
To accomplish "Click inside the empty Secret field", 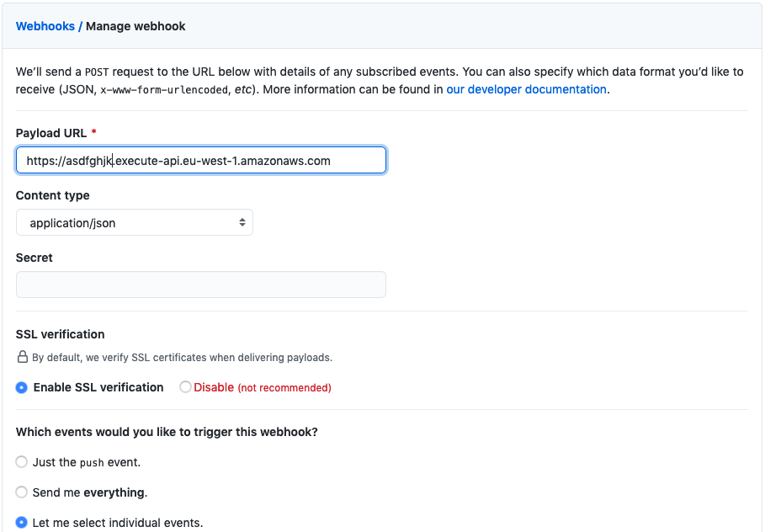I will (200, 285).
